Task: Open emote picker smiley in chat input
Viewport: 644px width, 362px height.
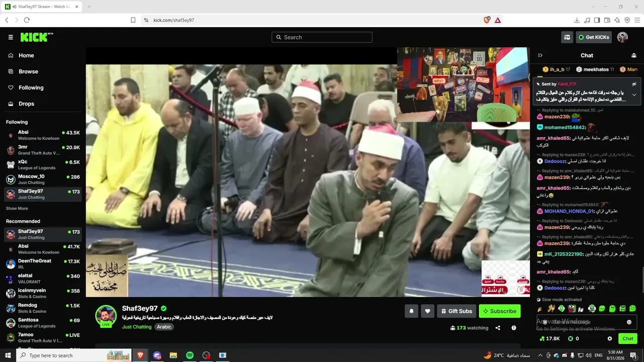Action: 629,322
